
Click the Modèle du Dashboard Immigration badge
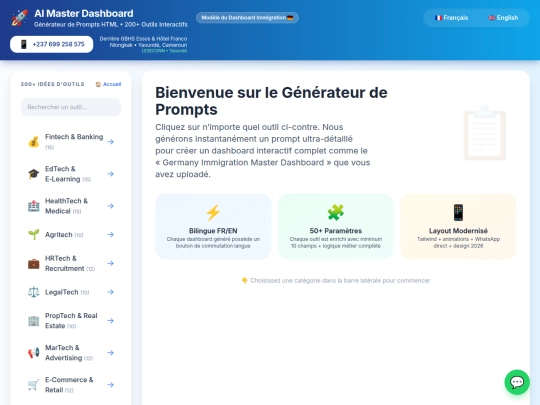point(247,18)
